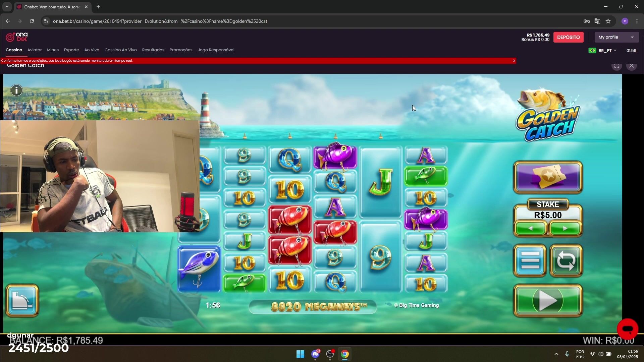The width and height of the screenshot is (644, 362).
Task: Open Jogo Responsável page
Action: point(216,50)
